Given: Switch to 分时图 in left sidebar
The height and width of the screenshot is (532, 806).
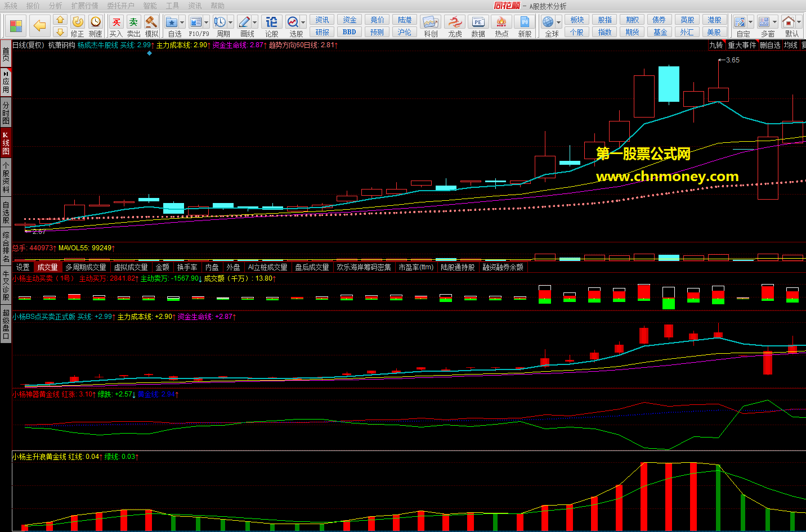Looking at the screenshot, I should pyautogui.click(x=6, y=113).
